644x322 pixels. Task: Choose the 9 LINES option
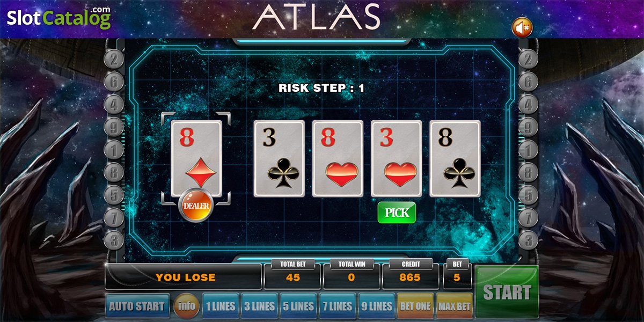pyautogui.click(x=377, y=306)
